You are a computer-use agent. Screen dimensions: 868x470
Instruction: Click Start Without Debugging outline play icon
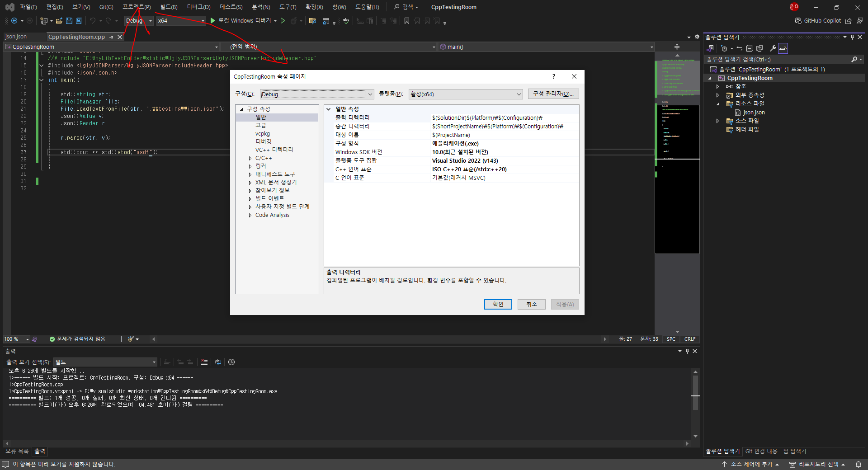coord(283,21)
